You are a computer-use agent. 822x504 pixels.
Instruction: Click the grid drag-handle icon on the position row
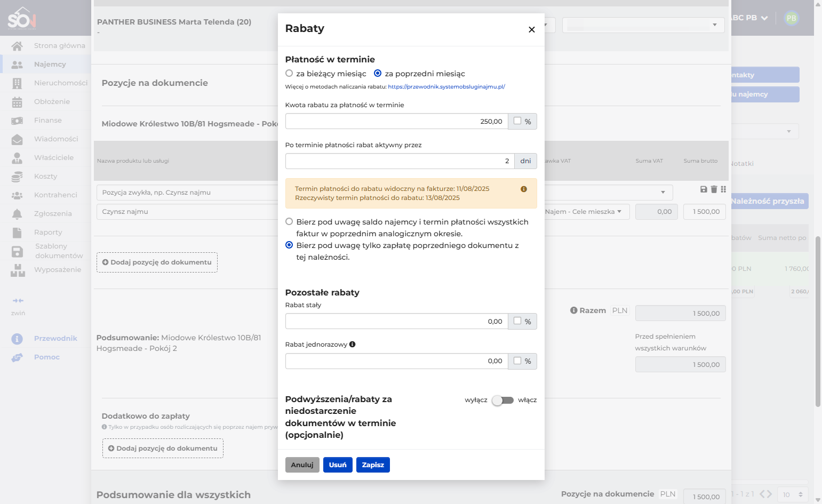tap(723, 189)
